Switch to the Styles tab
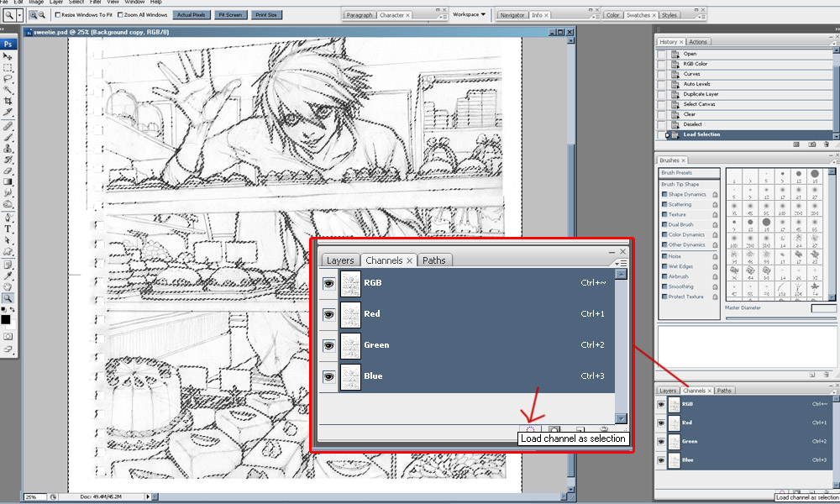The height and width of the screenshot is (504, 840). [669, 15]
